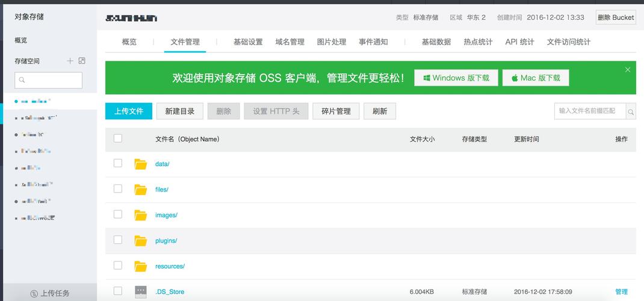The image size is (644, 301).
Task: Click the data/ folder icon
Action: pos(141,164)
